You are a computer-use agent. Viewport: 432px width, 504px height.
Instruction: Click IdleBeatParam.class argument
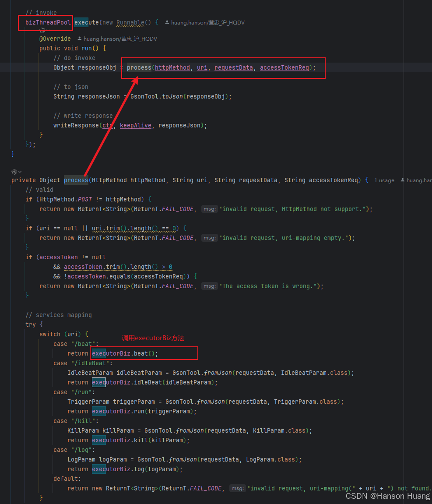tap(314, 373)
